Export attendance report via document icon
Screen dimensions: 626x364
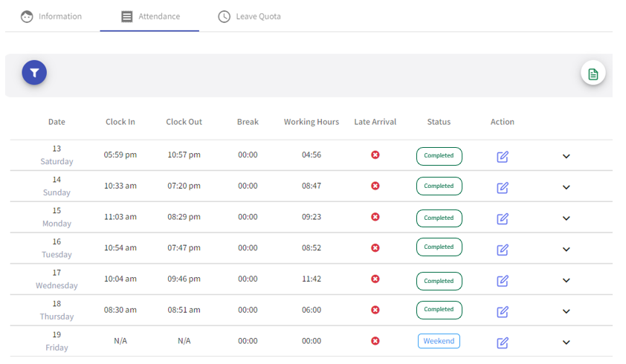[593, 74]
